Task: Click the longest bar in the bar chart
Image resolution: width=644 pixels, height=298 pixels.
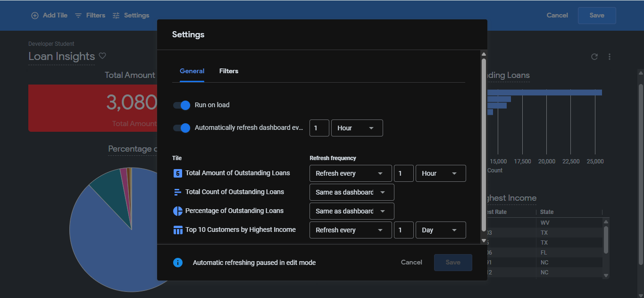Action: coord(544,93)
